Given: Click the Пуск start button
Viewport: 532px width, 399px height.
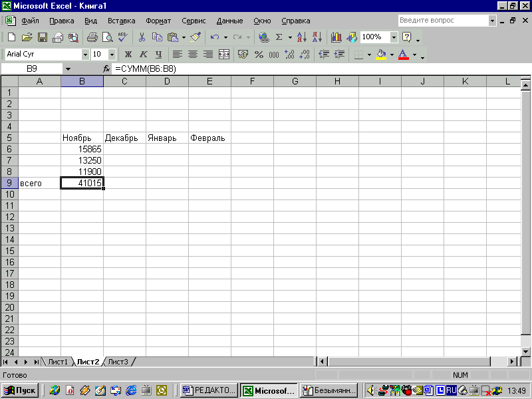Looking at the screenshot, I should pos(20,390).
